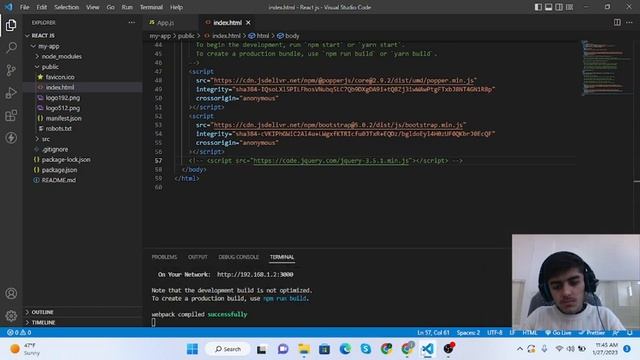Open the File menu

(24, 7)
